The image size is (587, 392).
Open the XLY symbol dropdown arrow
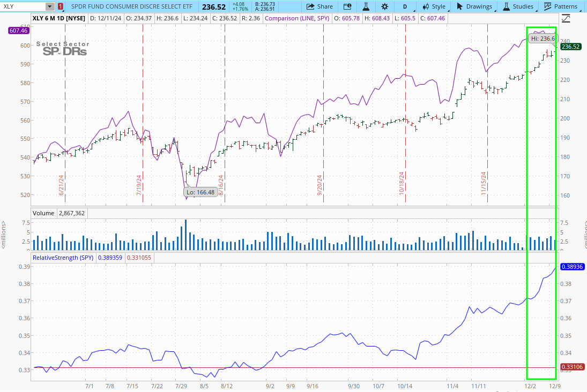tap(49, 6)
